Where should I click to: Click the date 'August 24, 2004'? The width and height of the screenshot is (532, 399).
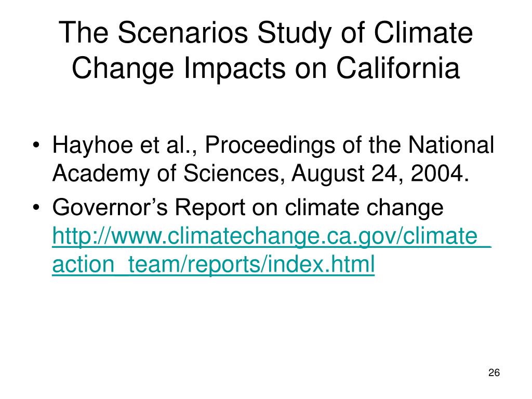pyautogui.click(x=378, y=174)
